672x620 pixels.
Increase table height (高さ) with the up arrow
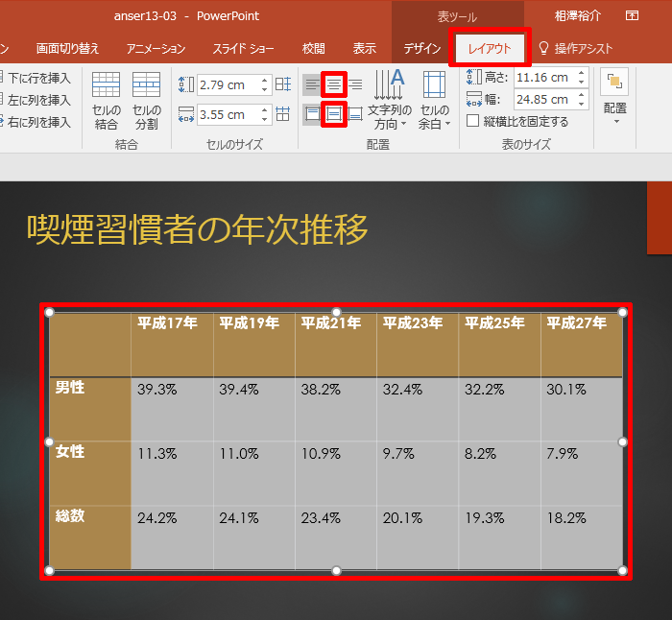point(581,73)
